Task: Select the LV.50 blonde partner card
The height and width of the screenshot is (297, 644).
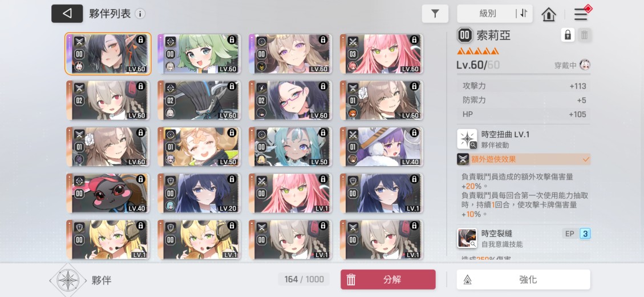Action: pos(199,146)
